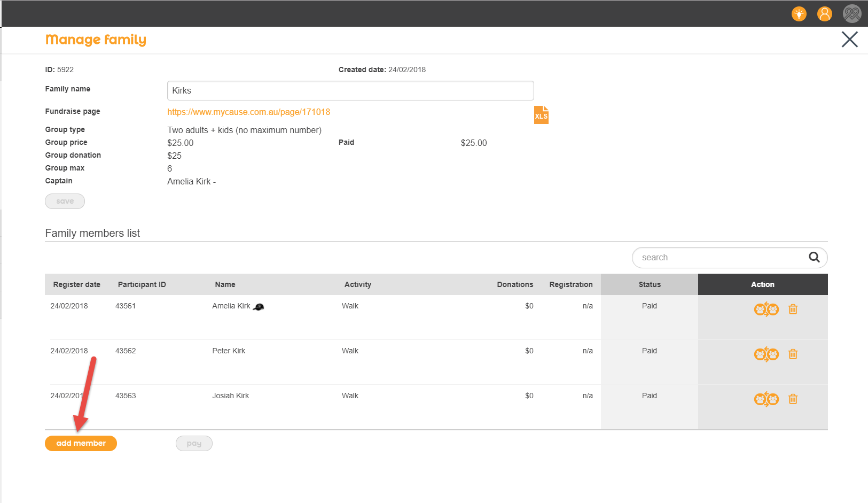Click the captain cap icon beside Amelia Kirk

pos(259,307)
